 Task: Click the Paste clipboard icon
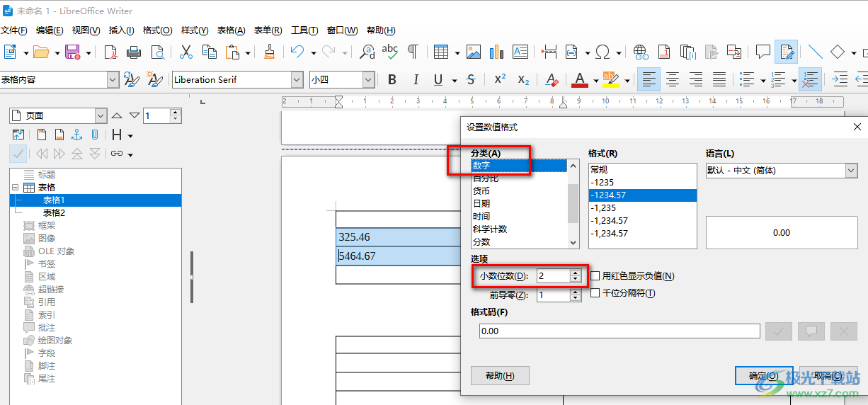coord(232,52)
